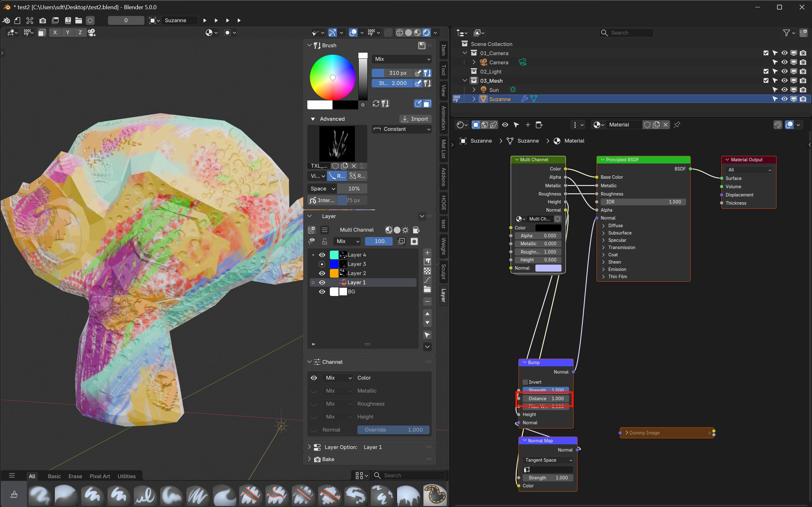The height and width of the screenshot is (507, 812).
Task: Click the Import button
Action: coord(415,119)
